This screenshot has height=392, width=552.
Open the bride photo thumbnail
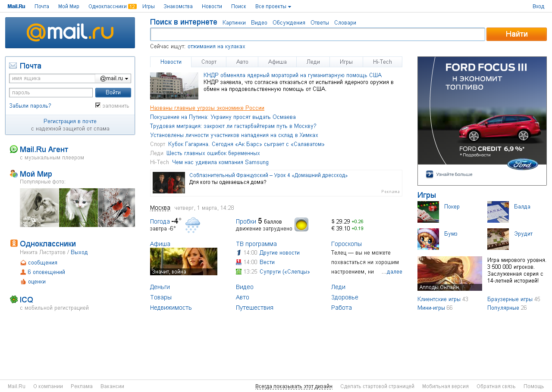coord(39,208)
